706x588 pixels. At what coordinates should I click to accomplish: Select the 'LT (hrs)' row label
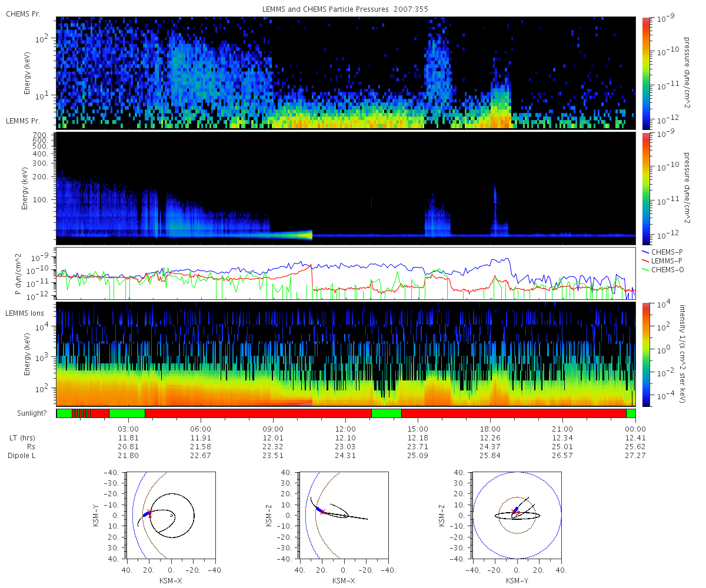pyautogui.click(x=22, y=438)
